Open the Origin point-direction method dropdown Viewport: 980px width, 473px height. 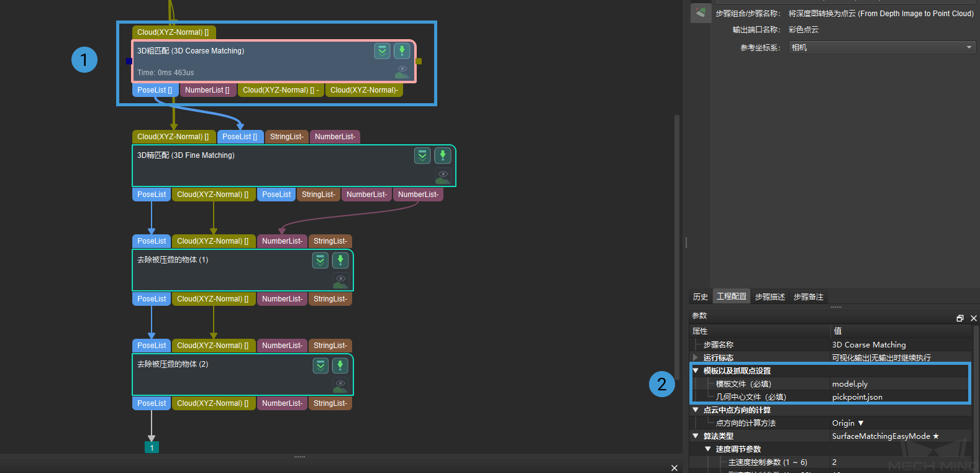pos(848,423)
